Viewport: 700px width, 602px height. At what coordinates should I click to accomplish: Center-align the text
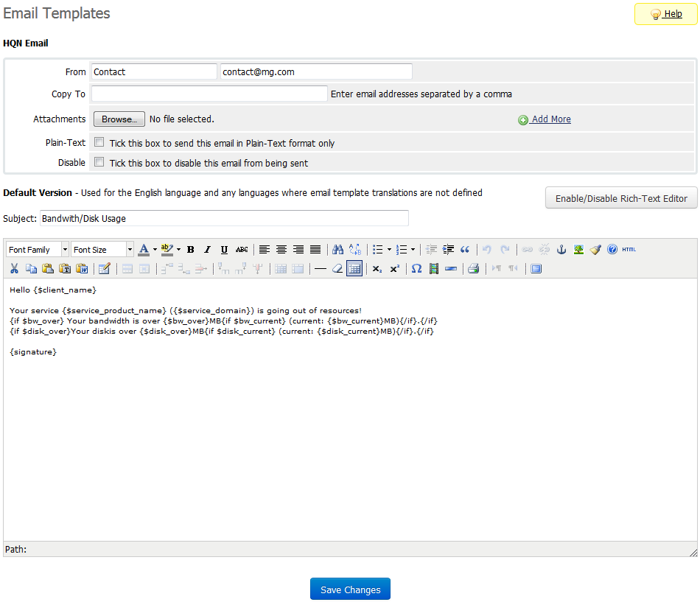281,250
